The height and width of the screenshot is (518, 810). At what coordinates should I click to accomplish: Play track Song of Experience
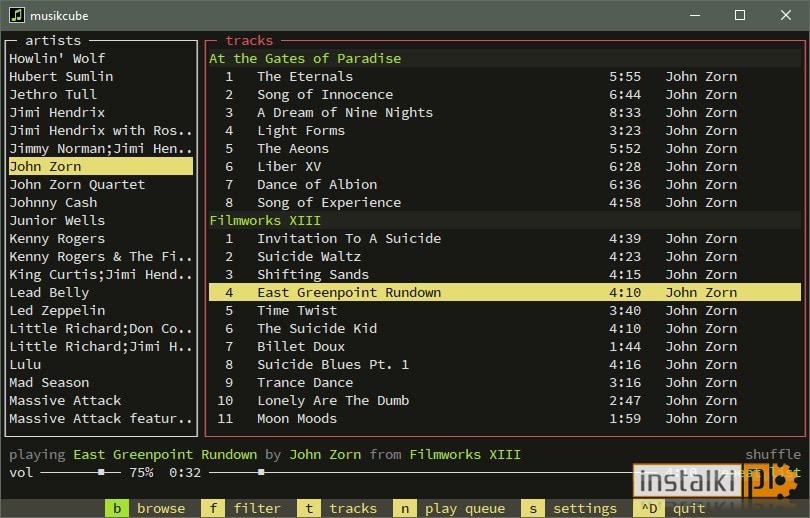[505, 202]
